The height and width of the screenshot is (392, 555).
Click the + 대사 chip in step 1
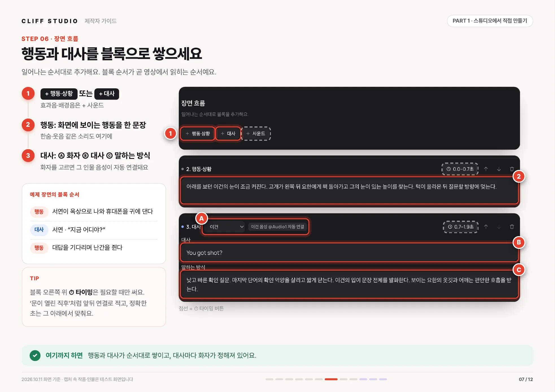tap(107, 94)
